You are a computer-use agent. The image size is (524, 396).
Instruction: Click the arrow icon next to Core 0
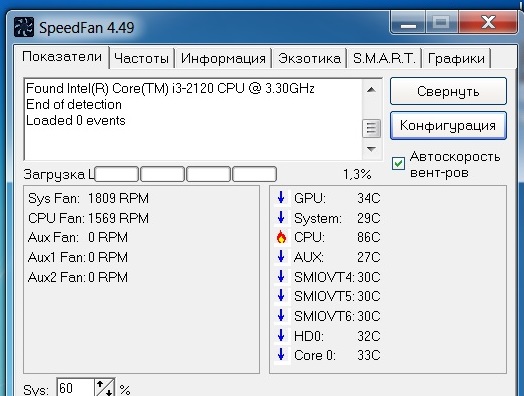[x=281, y=355]
